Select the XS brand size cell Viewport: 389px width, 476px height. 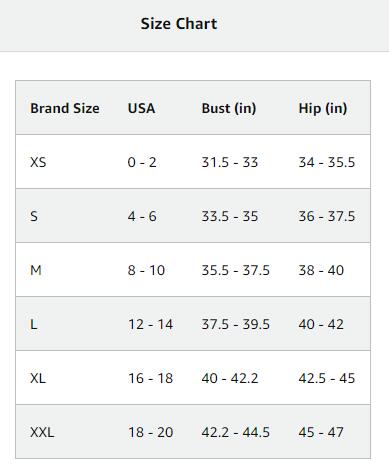tap(38, 162)
